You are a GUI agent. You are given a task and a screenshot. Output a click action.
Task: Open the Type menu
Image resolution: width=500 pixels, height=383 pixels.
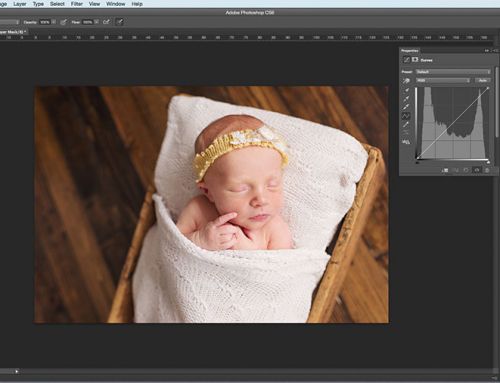pos(38,4)
